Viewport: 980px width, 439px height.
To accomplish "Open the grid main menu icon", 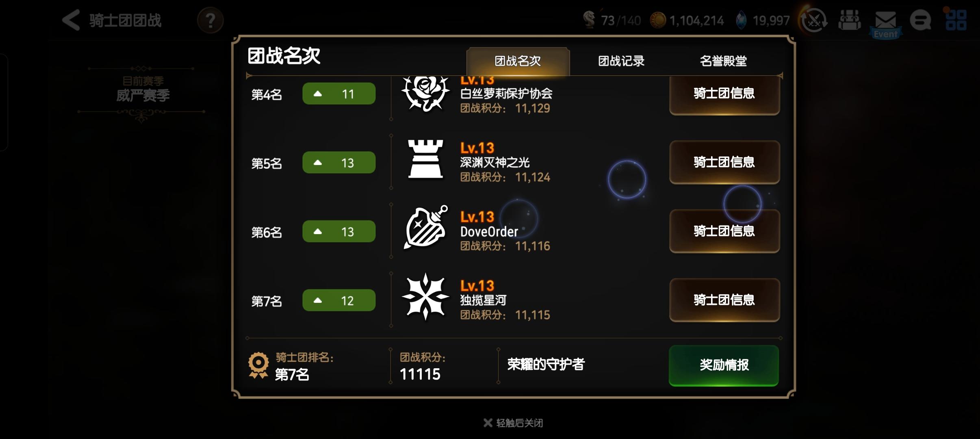I will pyautogui.click(x=956, y=20).
